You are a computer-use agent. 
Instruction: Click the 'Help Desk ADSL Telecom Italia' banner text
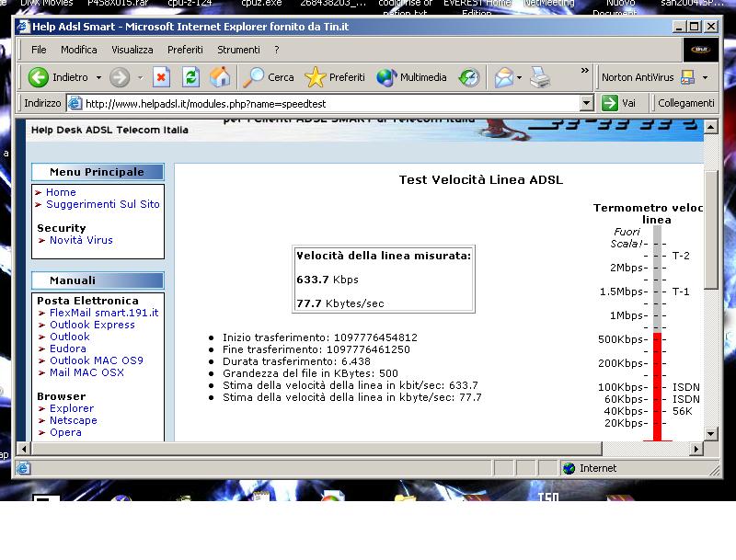coord(109,130)
